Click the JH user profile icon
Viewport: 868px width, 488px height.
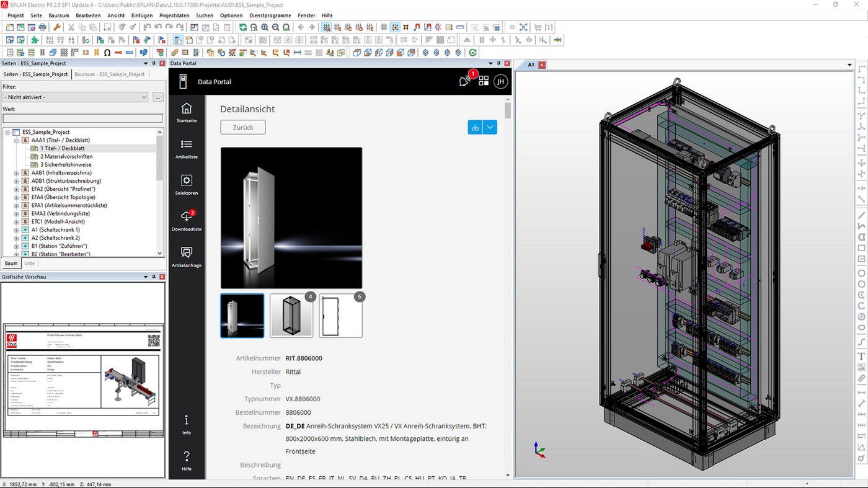click(500, 81)
